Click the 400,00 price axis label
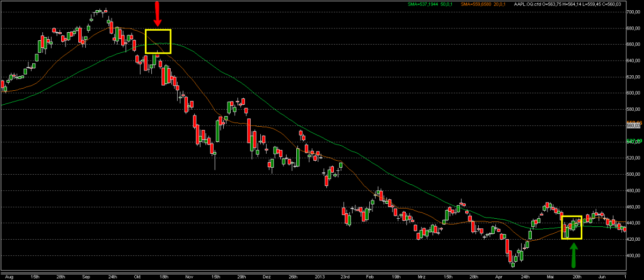The image size is (644, 280). (x=635, y=256)
